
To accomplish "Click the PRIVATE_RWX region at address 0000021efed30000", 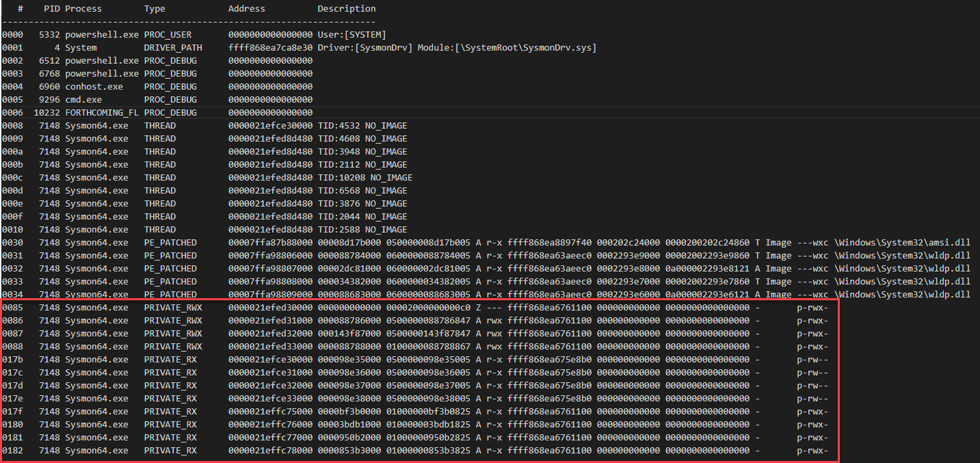I will click(205, 307).
